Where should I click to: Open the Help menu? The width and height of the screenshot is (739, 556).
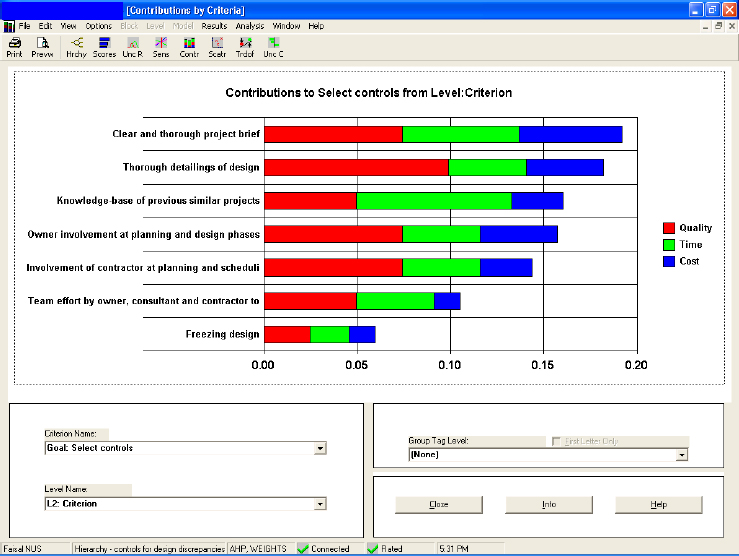point(316,26)
